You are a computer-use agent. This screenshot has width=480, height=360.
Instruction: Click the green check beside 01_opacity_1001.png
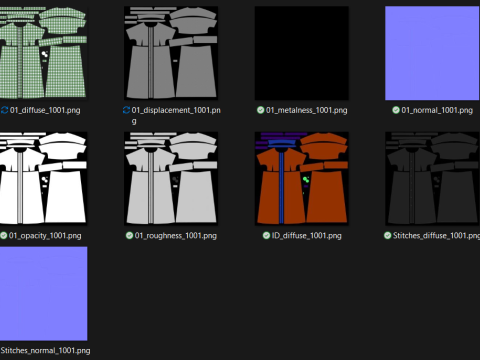coord(4,236)
